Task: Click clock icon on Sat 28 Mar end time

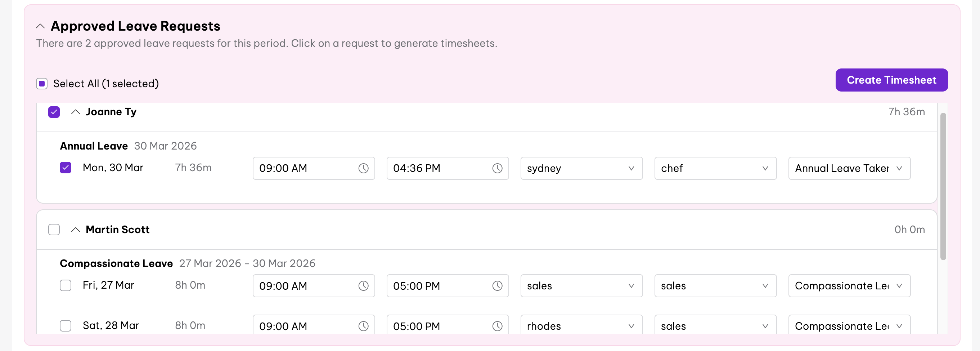Action: [x=497, y=326]
